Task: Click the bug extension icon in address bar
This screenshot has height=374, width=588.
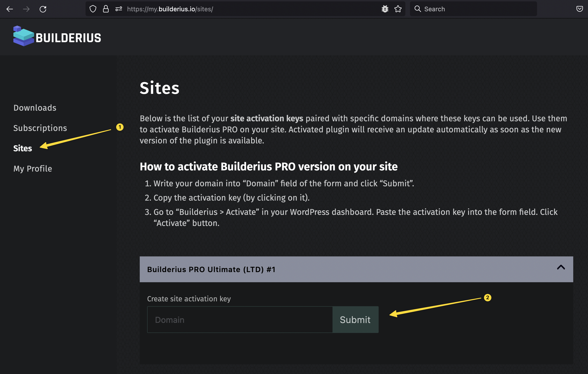Action: (x=385, y=9)
